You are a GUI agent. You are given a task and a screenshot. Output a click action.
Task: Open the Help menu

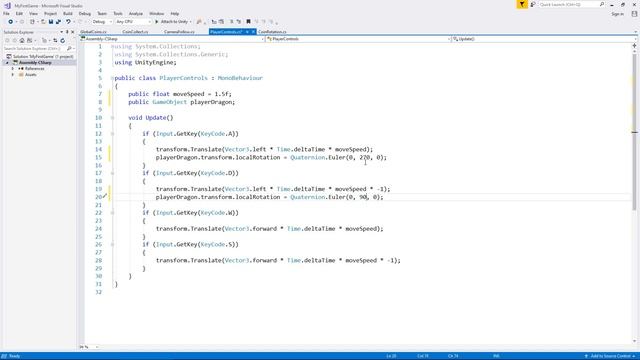[x=175, y=13]
